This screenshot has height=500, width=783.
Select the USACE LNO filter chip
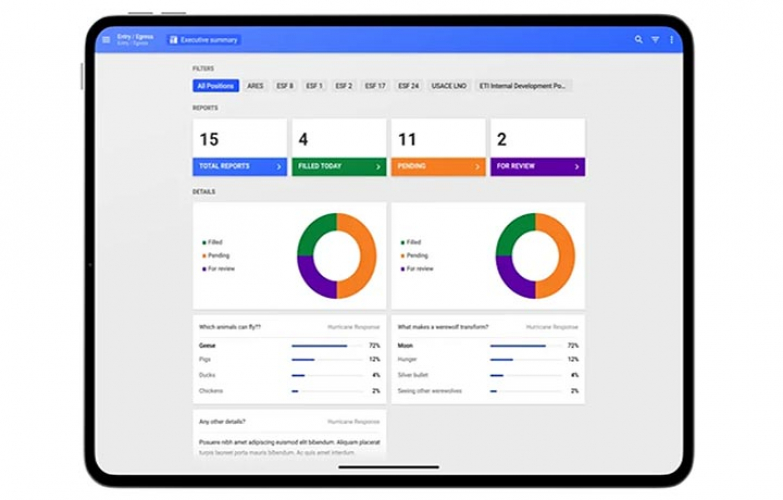point(449,86)
